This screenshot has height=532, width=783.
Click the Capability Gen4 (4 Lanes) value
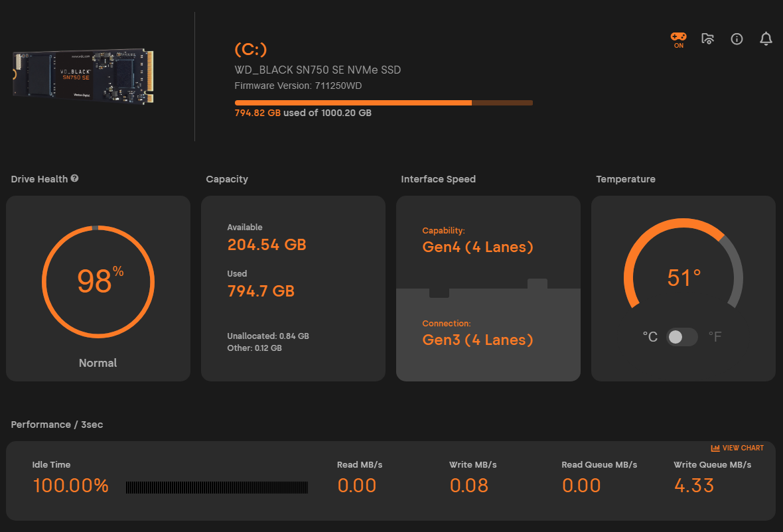(478, 247)
